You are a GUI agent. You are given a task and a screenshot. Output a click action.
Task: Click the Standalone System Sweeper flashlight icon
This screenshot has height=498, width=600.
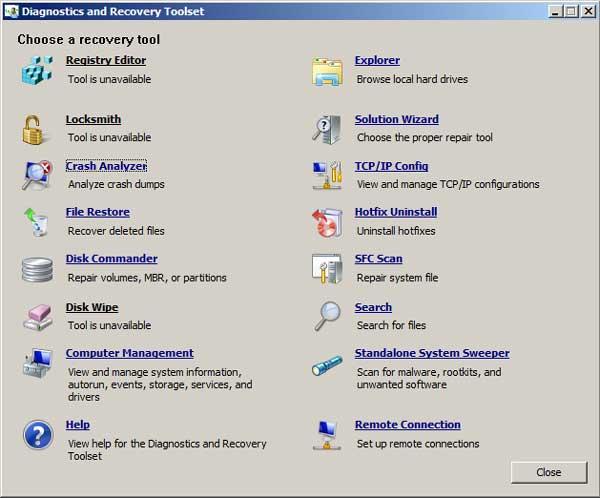tap(327, 366)
